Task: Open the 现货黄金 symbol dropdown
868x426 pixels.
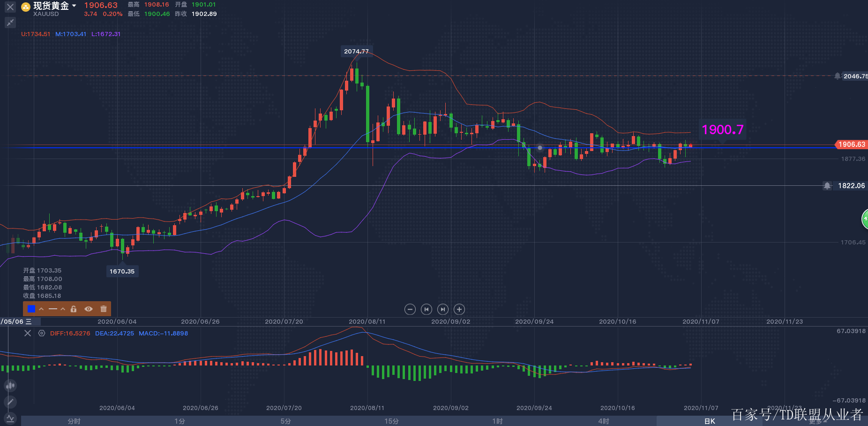Action: [x=74, y=6]
